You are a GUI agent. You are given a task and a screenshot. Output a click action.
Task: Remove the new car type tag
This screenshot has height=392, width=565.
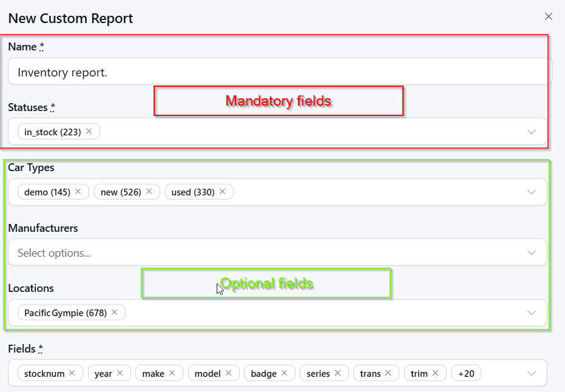149,192
